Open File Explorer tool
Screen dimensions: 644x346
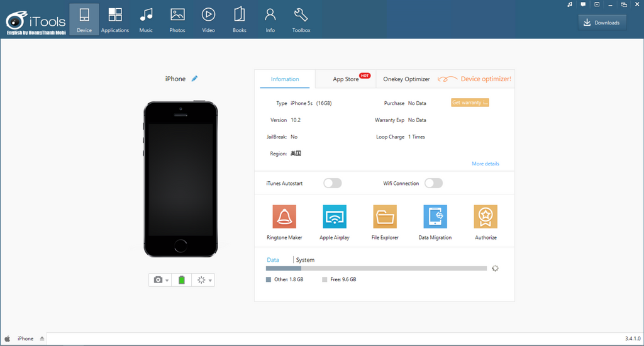[385, 222]
